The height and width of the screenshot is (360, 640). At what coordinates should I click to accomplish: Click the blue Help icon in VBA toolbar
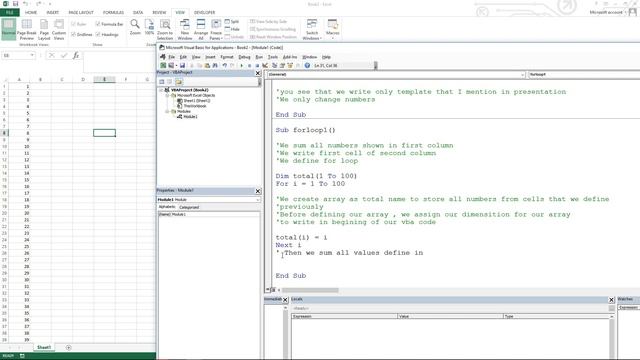[307, 65]
